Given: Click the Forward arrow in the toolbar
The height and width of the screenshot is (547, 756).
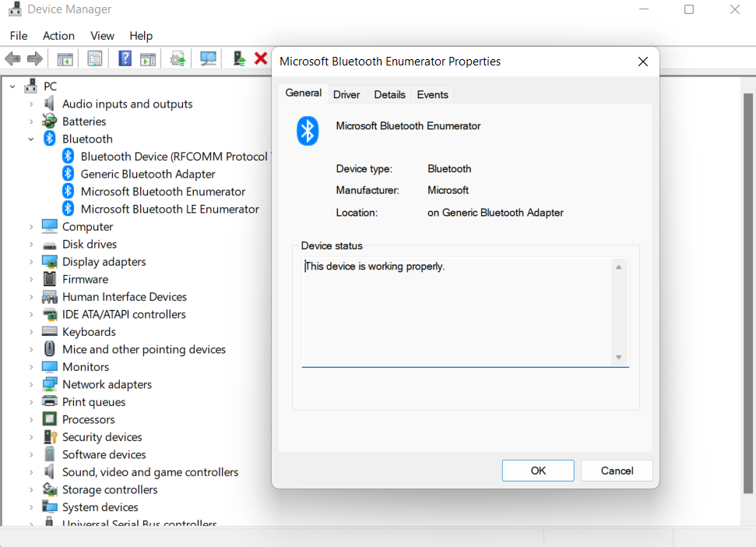Looking at the screenshot, I should click(x=35, y=59).
